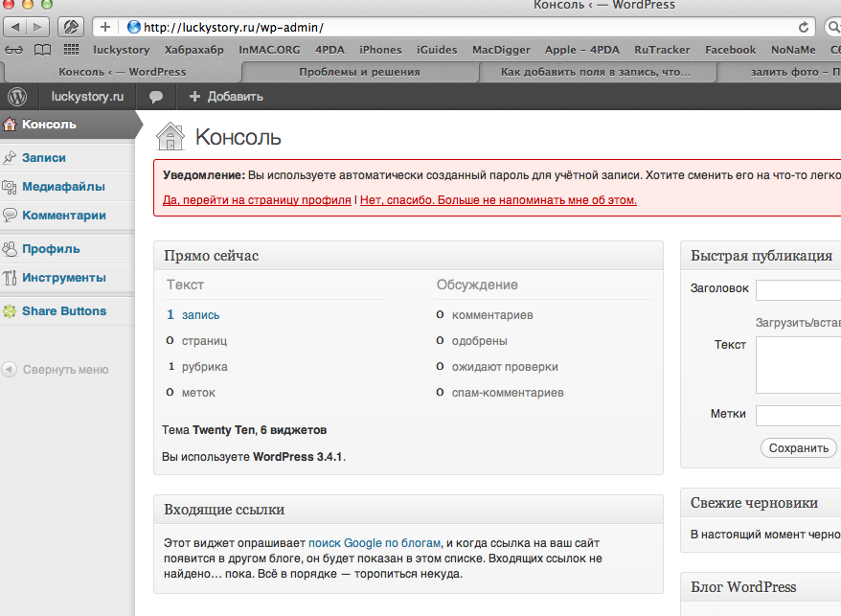This screenshot has height=616, width=841.
Task: Click the Комментарии speech bubble icon
Action: (10, 216)
